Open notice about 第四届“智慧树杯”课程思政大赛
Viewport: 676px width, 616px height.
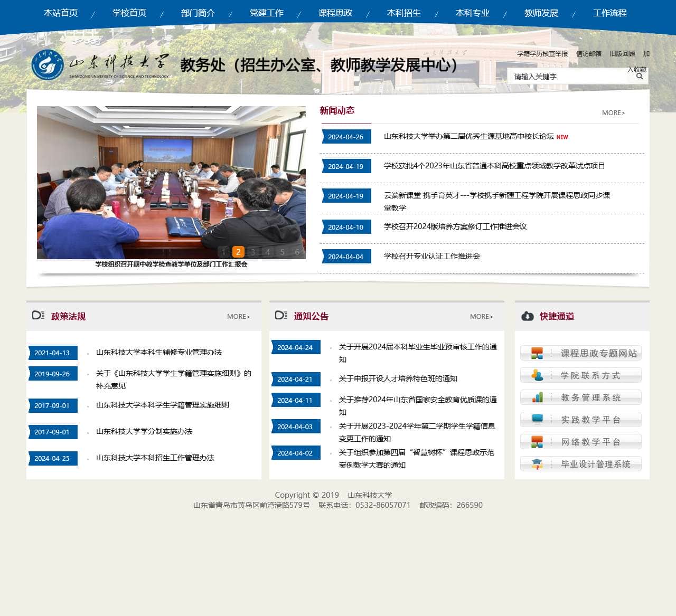(417, 459)
